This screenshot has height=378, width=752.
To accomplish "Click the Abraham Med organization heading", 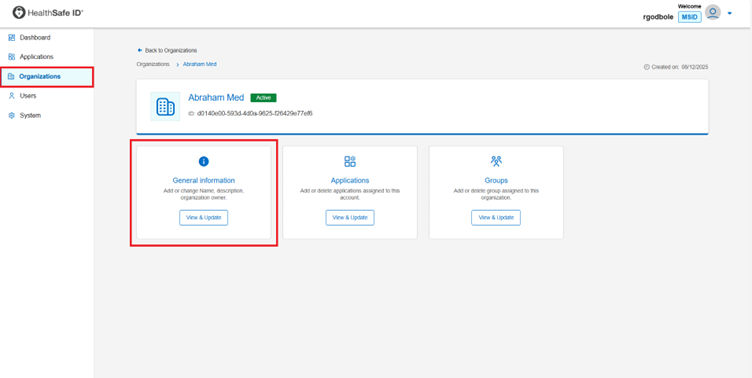I will 216,98.
